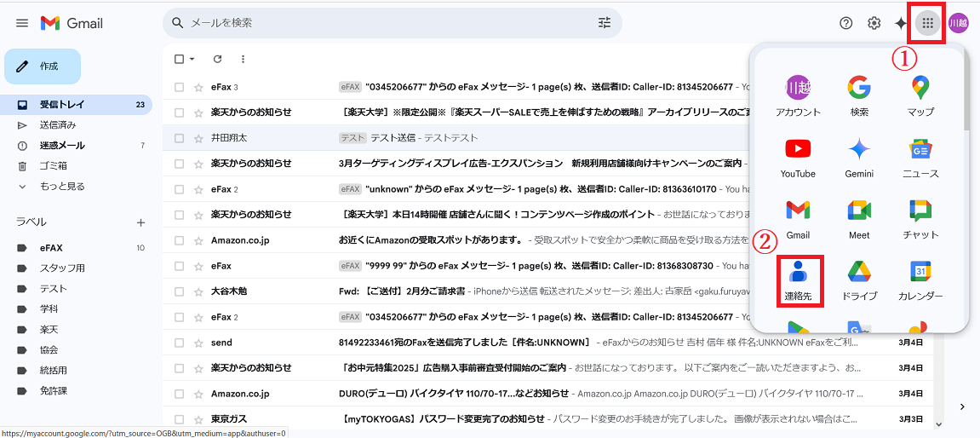This screenshot has width=980, height=438.
Task: Open the eFAX label
Action: (x=51, y=248)
